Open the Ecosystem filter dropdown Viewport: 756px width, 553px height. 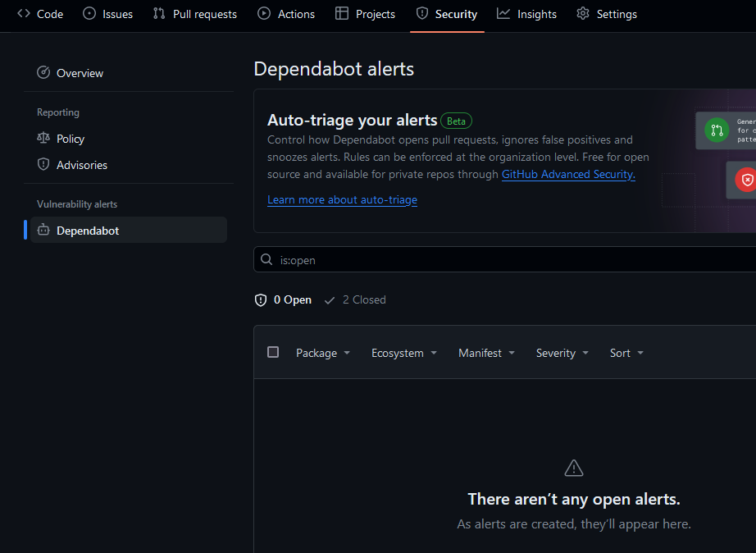coord(403,353)
